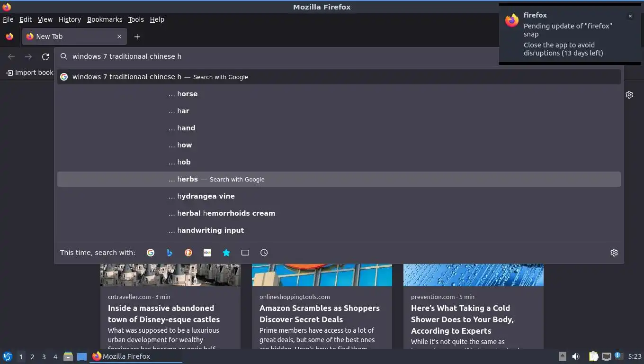This screenshot has height=364, width=644.
Task: Close the New Tab tab
Action: point(119,36)
